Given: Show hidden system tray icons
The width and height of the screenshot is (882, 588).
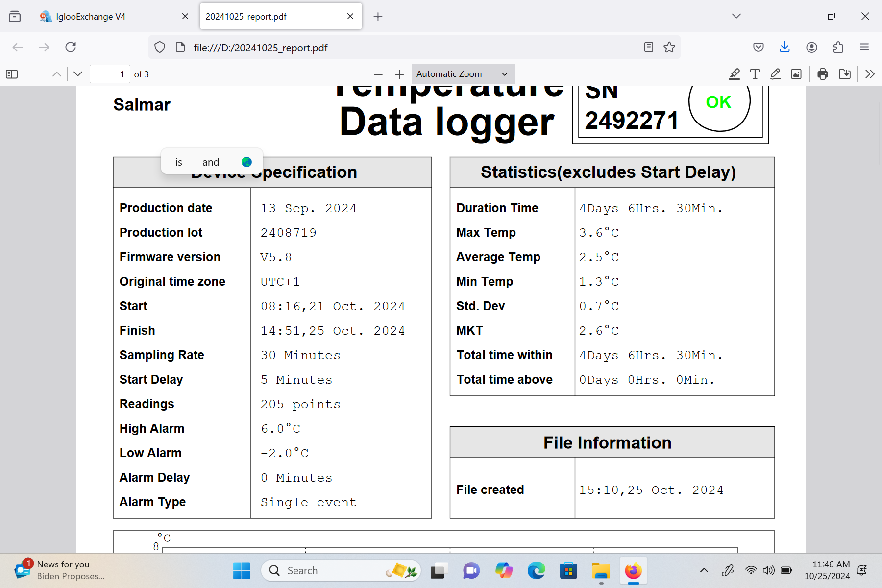Looking at the screenshot, I should [704, 570].
